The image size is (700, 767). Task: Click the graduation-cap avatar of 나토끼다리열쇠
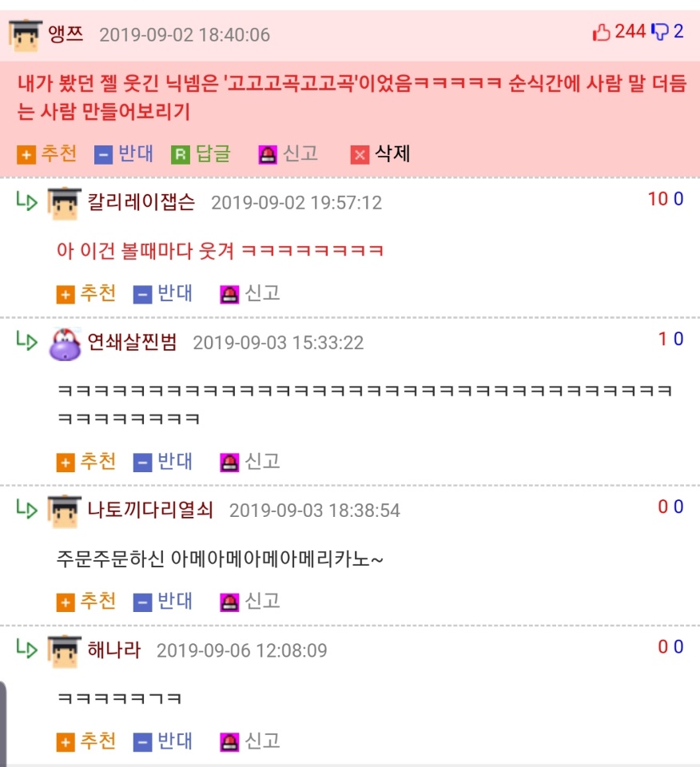pyautogui.click(x=64, y=511)
